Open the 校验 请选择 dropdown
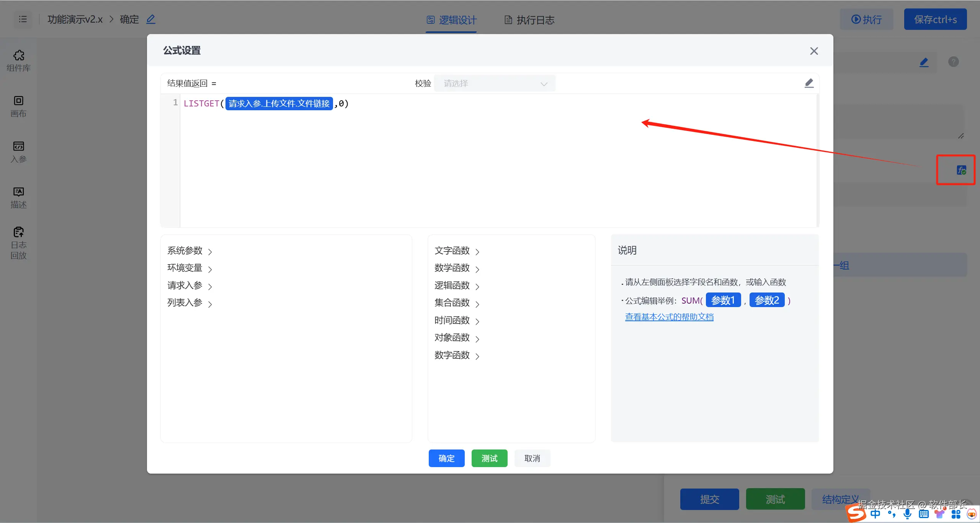This screenshot has height=523, width=980. 495,83
